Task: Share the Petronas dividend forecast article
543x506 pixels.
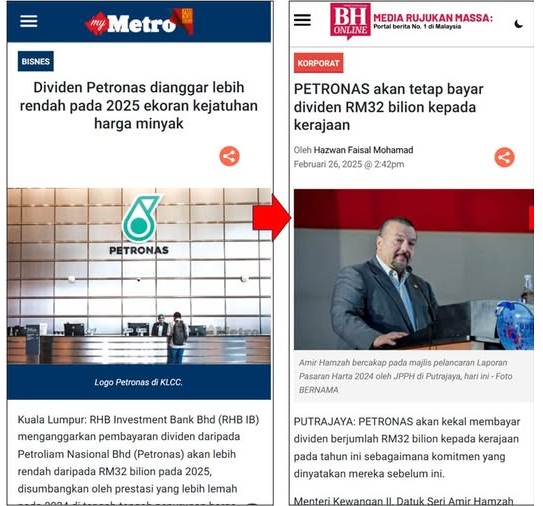Action: pos(229,156)
